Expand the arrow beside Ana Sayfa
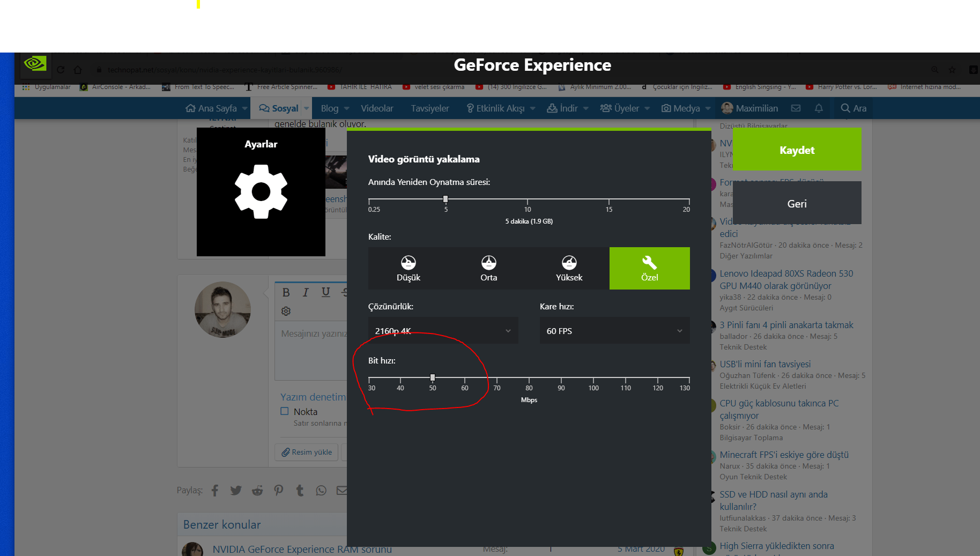 (x=245, y=108)
